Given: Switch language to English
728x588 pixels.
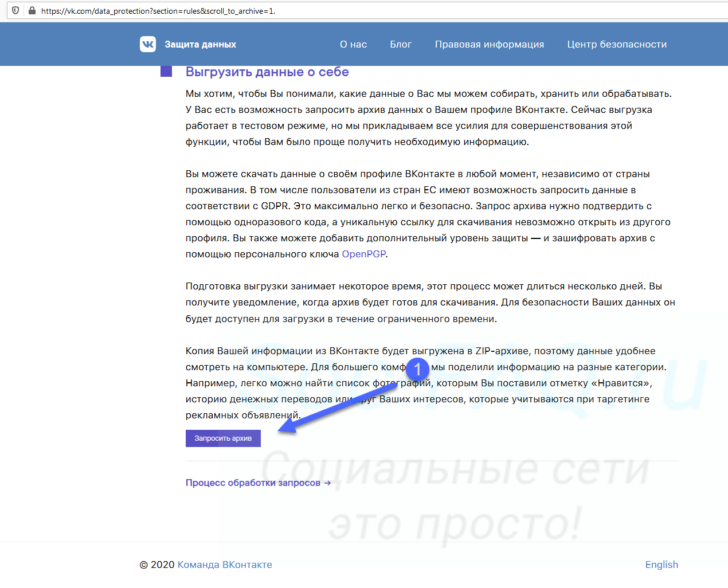Looking at the screenshot, I should [x=662, y=565].
